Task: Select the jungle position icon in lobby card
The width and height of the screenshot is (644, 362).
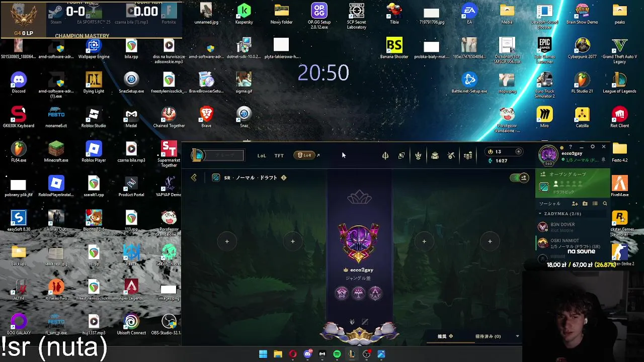Action: click(352, 322)
